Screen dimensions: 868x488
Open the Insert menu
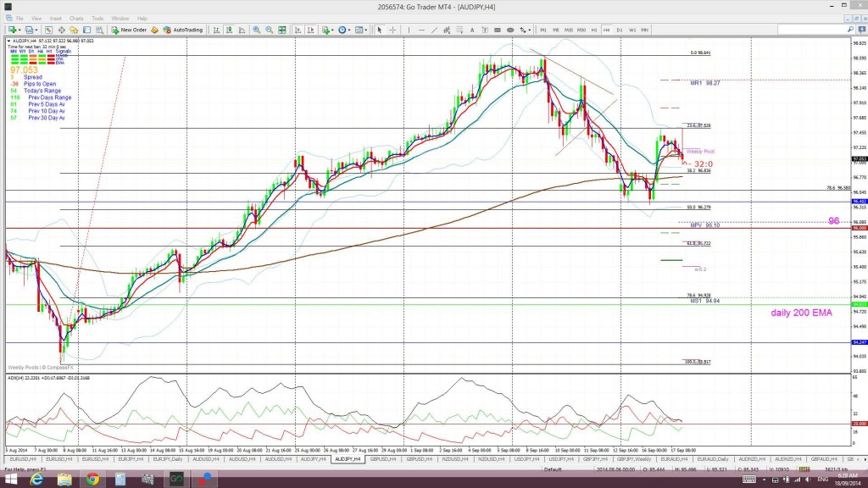(55, 19)
